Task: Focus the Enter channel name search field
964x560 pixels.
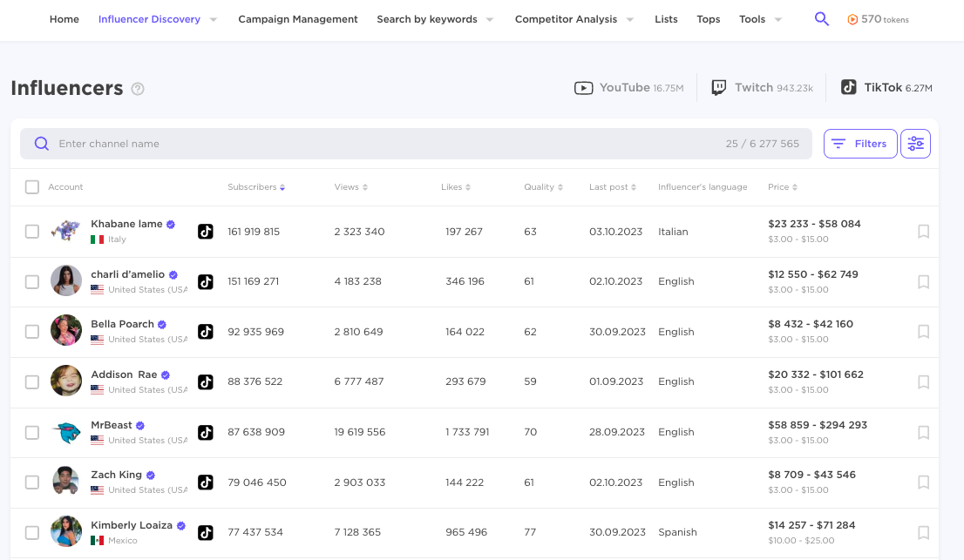Action: click(x=384, y=144)
